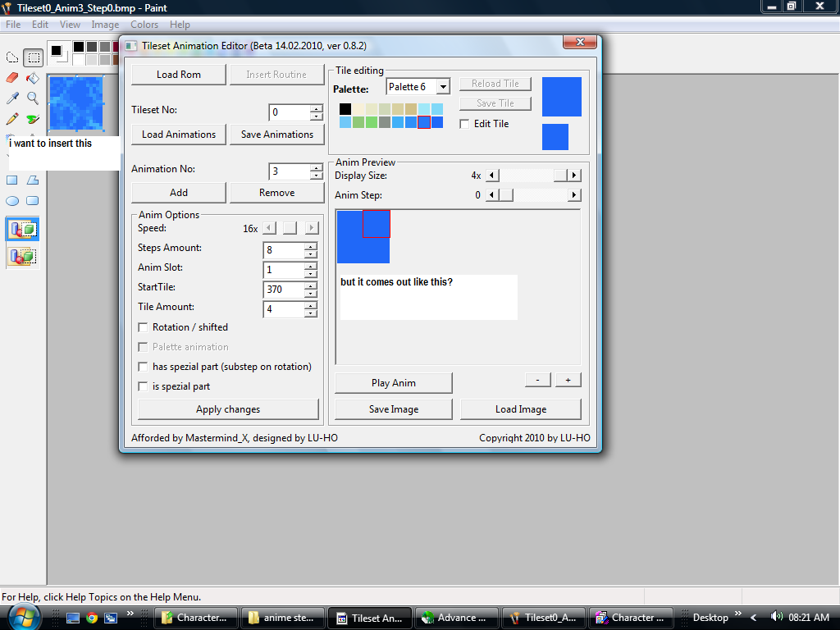Select the red-outlined blue palette swatch
Screen dimensions: 840x630
(424, 122)
